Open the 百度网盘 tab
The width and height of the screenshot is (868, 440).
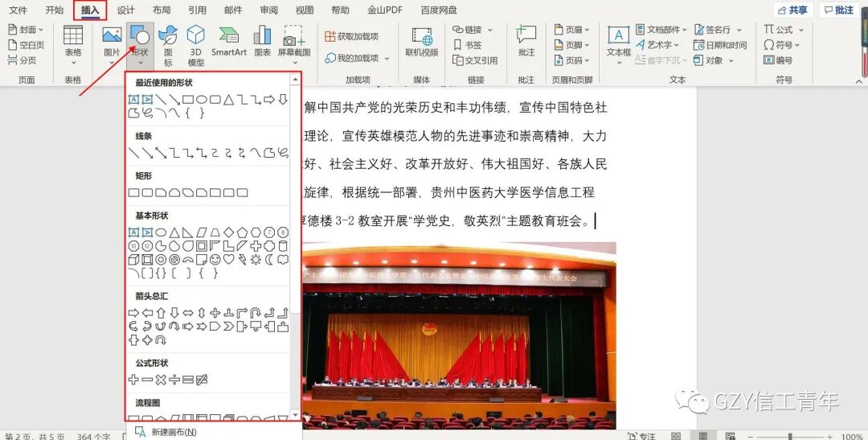[439, 10]
